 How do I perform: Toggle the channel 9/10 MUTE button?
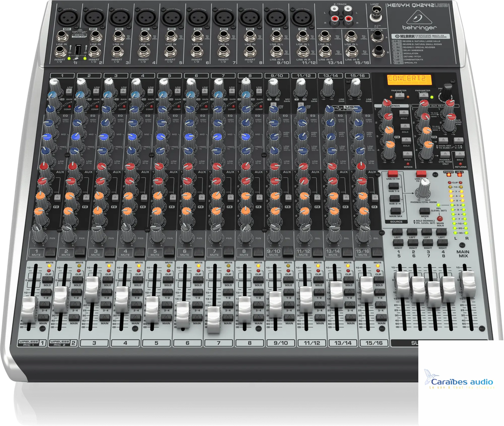pyautogui.click(x=288, y=252)
